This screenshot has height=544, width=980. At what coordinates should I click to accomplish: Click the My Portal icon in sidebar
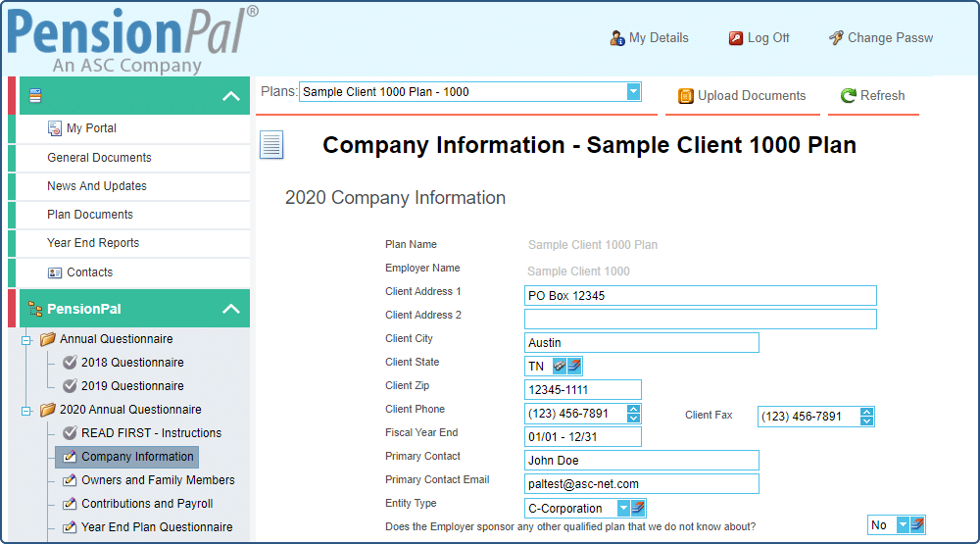55,128
